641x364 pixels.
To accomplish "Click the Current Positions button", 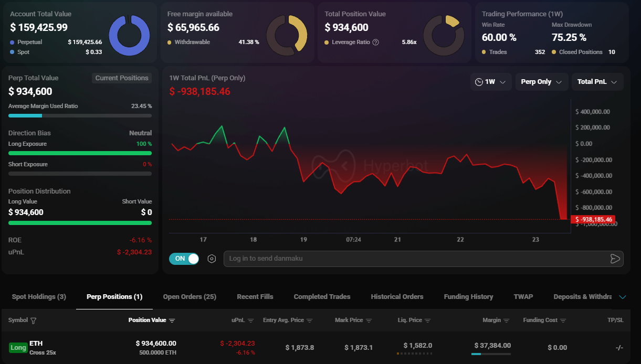I will (x=122, y=78).
